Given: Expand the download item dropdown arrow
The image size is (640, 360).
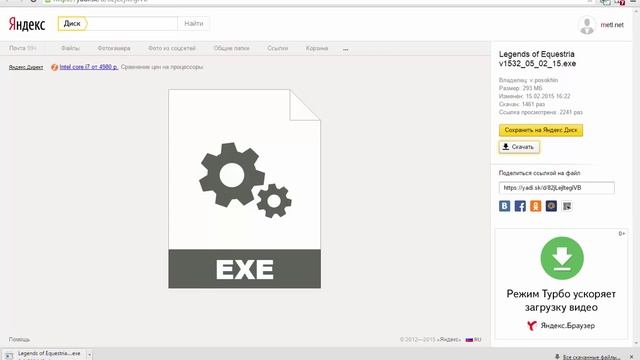Looking at the screenshot, I should pyautogui.click(x=89, y=355).
